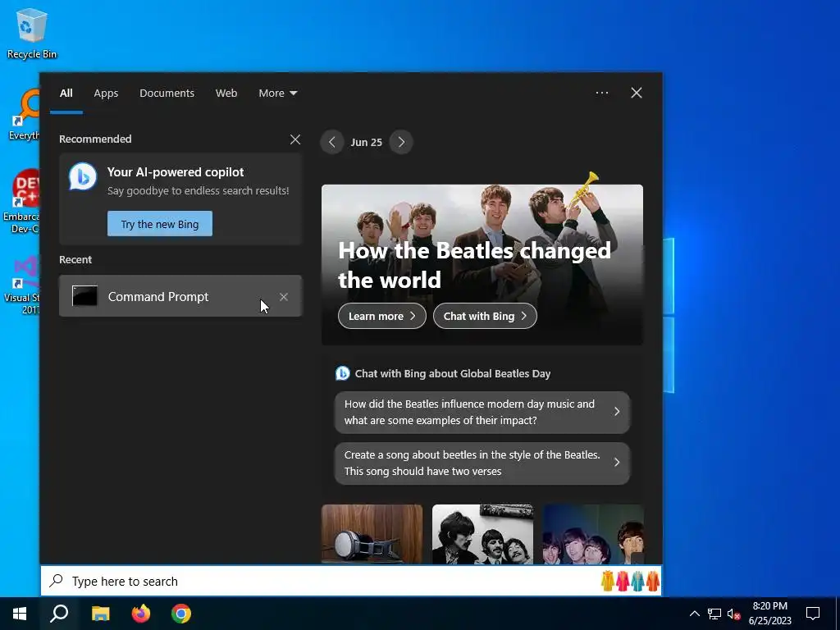The height and width of the screenshot is (630, 840).
Task: Select the All tab
Action: [x=66, y=94]
